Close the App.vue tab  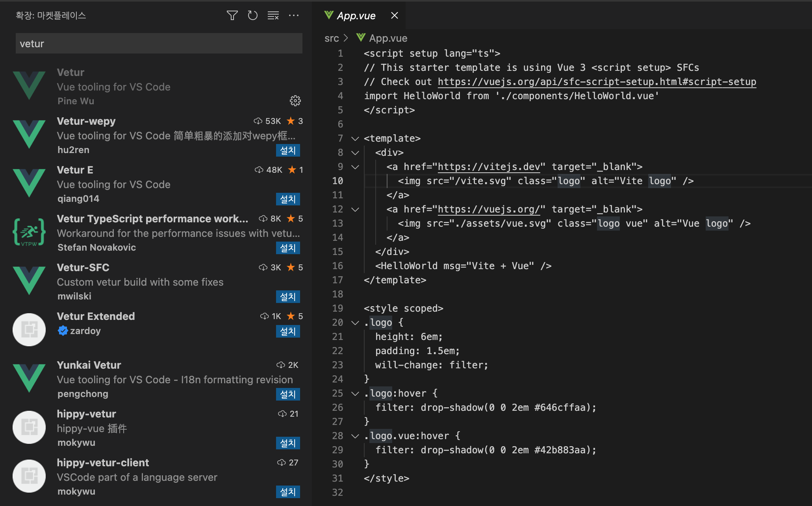click(x=394, y=16)
